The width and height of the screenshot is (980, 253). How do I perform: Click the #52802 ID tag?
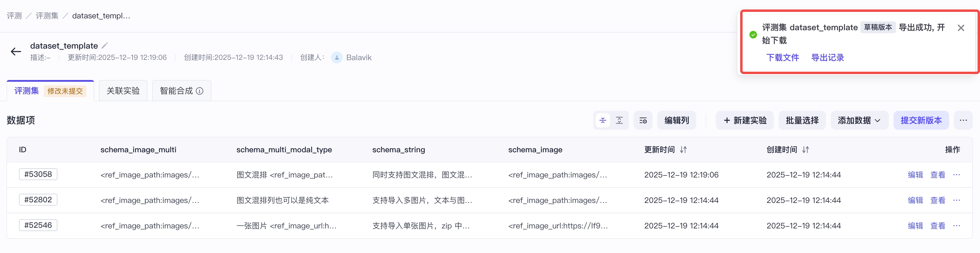click(x=38, y=200)
